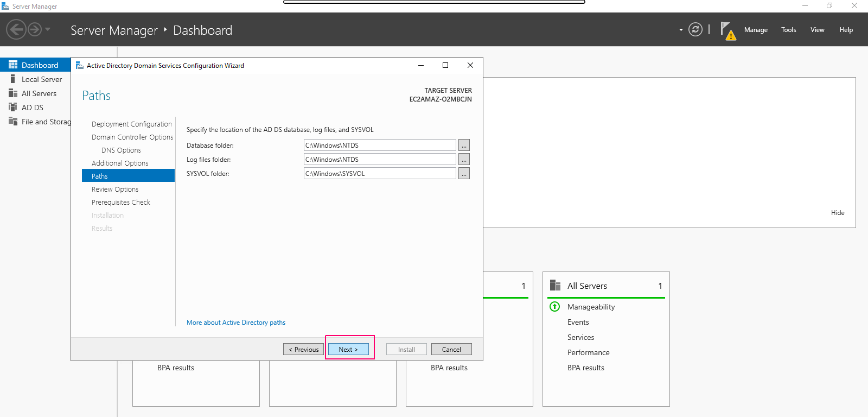This screenshot has width=868, height=417.
Task: Open the notifications flag with warning
Action: click(728, 31)
